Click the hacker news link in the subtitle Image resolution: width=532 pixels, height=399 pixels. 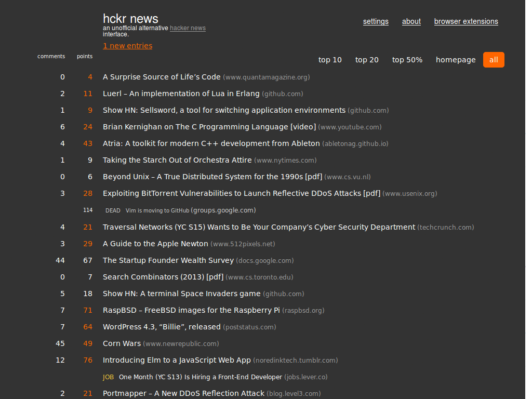pyautogui.click(x=187, y=28)
